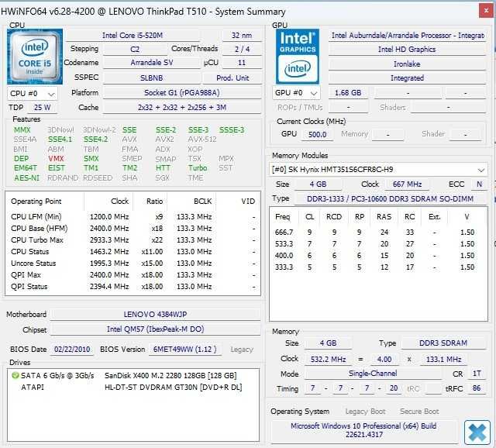Click the EIST feature label
This screenshot has height=448, width=496.
[57, 168]
